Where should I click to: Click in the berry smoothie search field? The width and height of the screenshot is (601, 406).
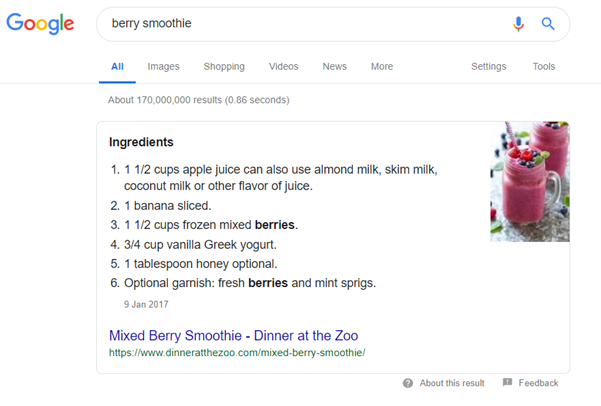pos(303,24)
